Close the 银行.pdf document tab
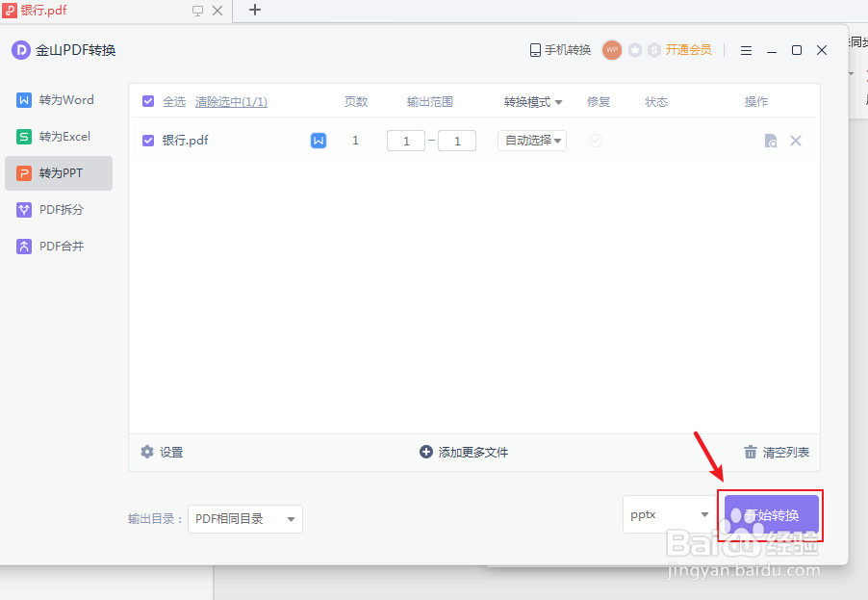Viewport: 868px width, 600px height. (x=217, y=11)
